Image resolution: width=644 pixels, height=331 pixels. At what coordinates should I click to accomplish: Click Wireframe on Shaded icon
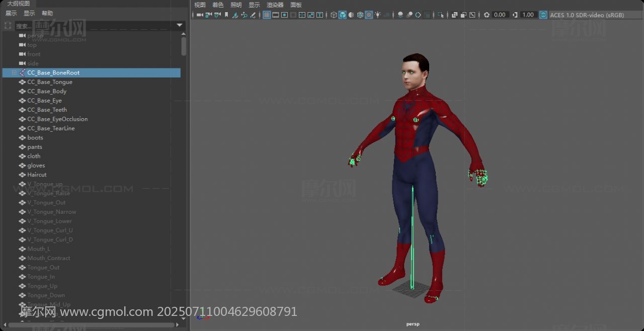pyautogui.click(x=360, y=15)
